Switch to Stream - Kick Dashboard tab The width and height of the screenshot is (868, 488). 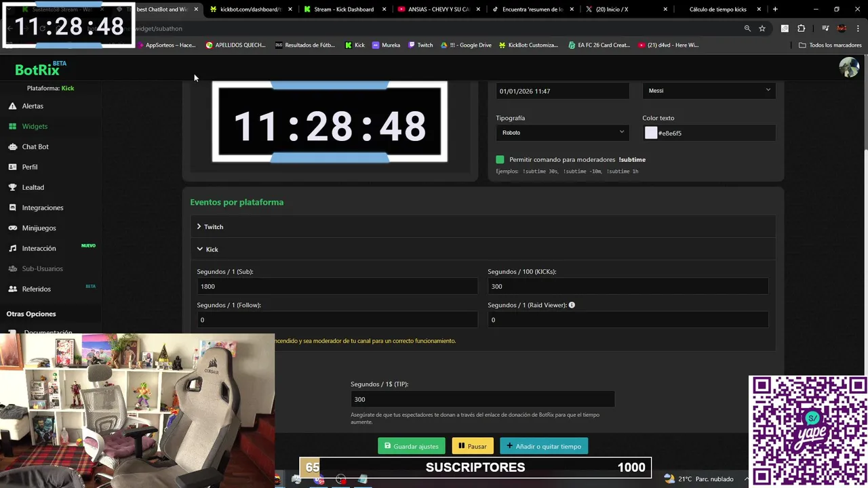(344, 9)
